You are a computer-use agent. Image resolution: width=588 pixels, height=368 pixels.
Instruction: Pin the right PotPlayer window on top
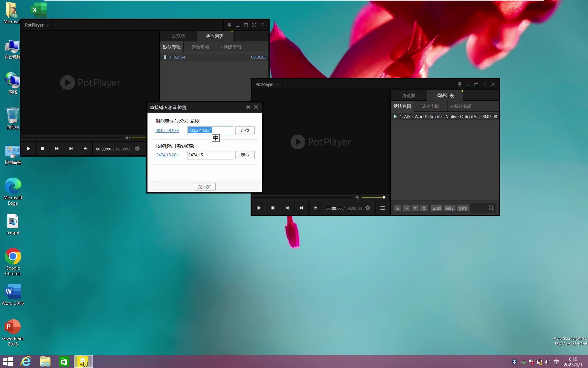tap(459, 84)
